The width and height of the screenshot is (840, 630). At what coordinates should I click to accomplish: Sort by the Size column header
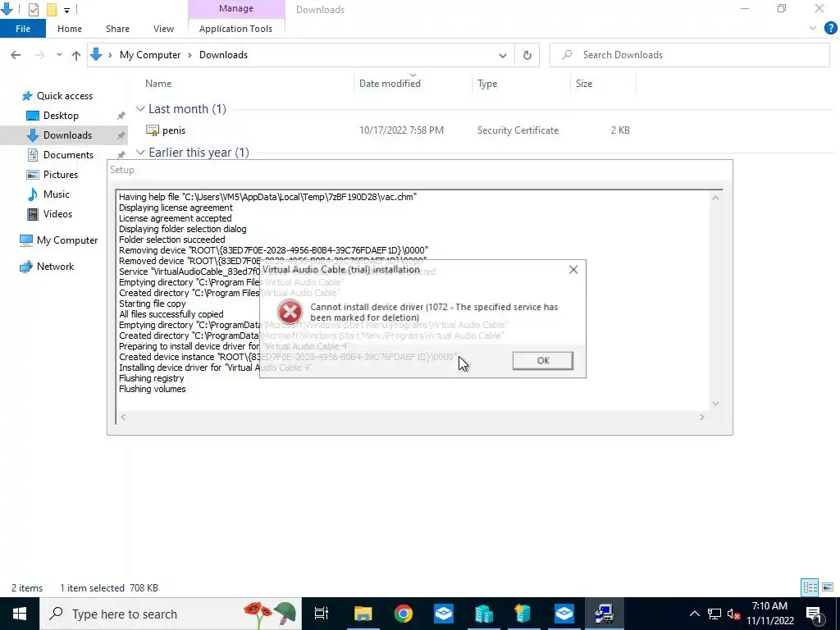tap(584, 84)
